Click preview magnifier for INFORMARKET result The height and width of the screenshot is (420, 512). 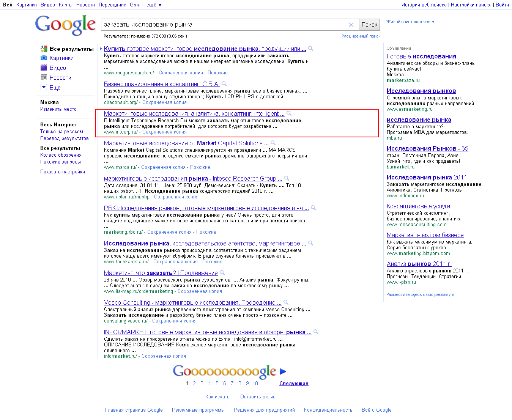click(316, 332)
